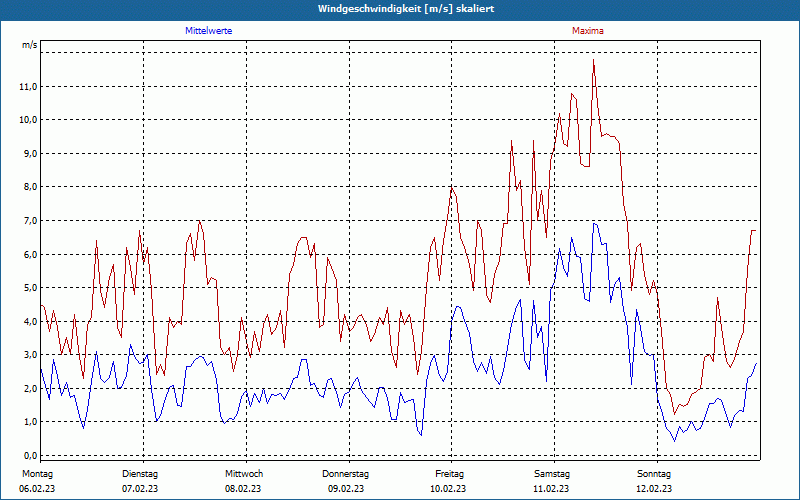The width and height of the screenshot is (800, 500).
Task: Click the Mittwoch day label
Action: [x=244, y=474]
